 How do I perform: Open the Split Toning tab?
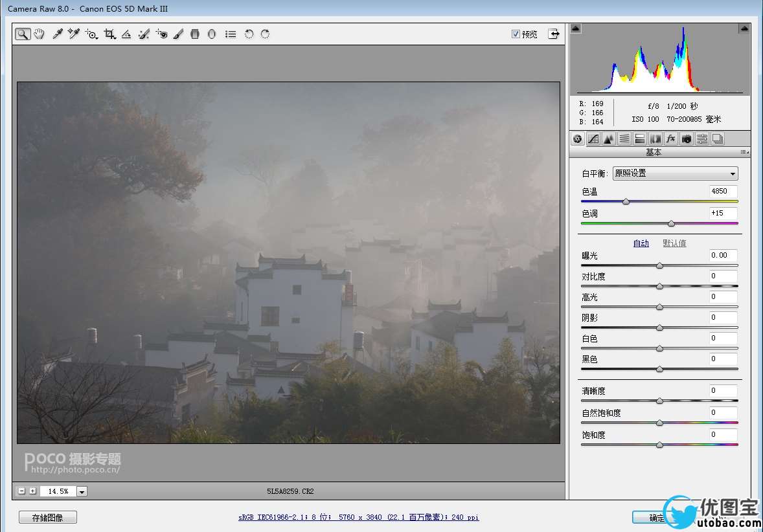click(640, 139)
